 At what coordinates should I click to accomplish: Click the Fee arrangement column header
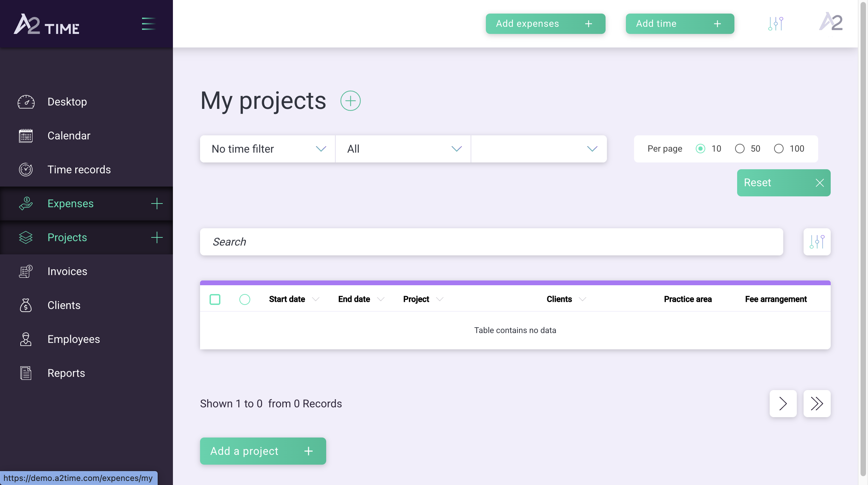(776, 299)
